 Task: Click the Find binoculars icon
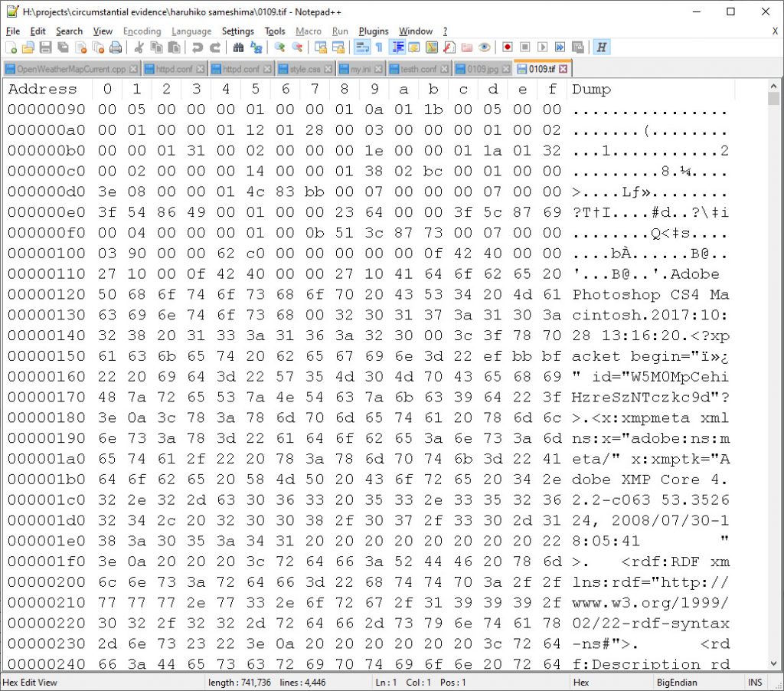pyautogui.click(x=238, y=47)
